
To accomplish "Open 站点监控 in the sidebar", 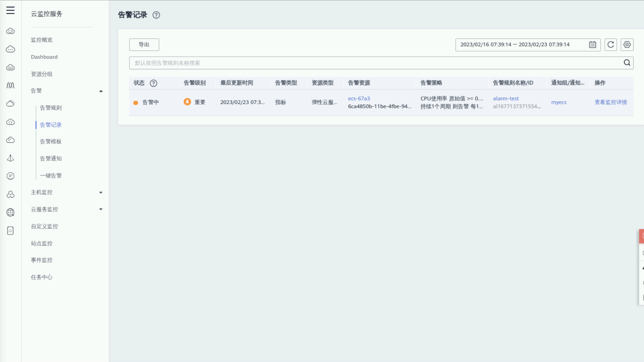I will click(42, 243).
